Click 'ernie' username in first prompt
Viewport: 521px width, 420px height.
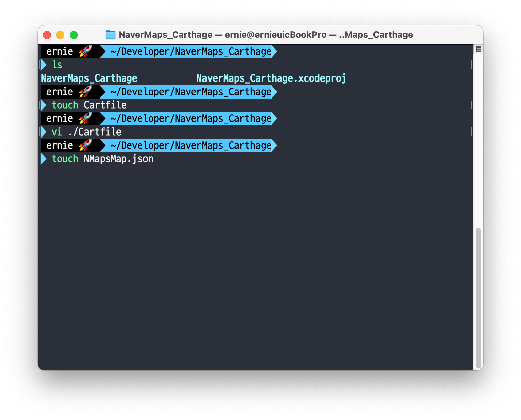[60, 51]
